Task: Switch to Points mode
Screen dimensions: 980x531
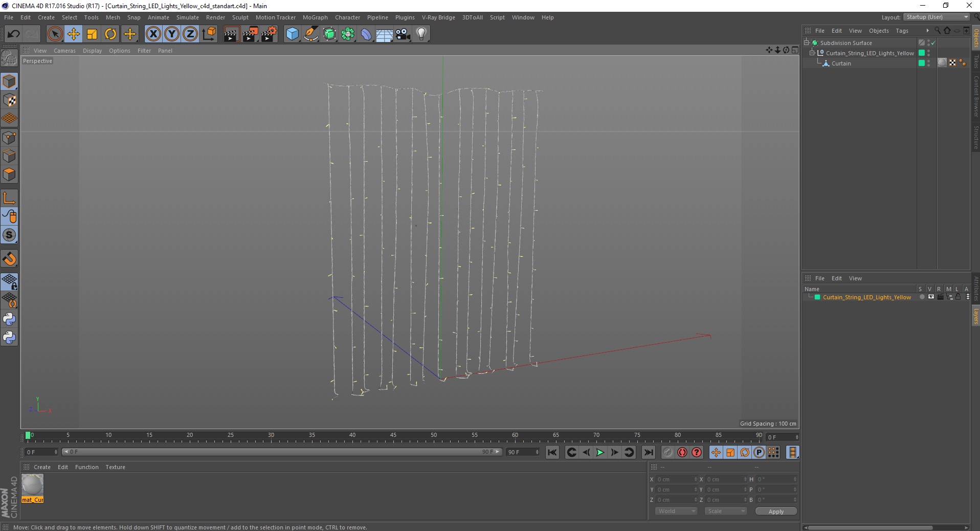Action: 9,138
